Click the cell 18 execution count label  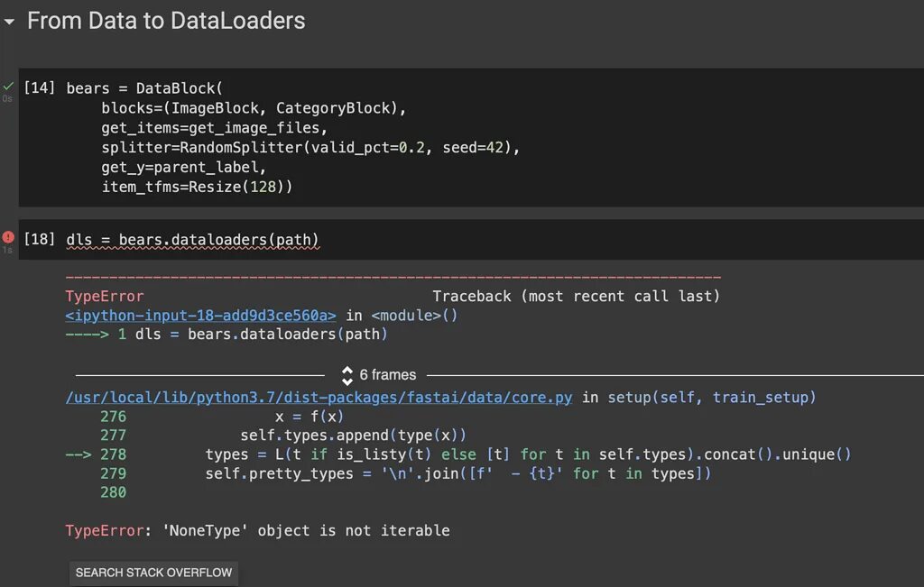pyautogui.click(x=40, y=238)
